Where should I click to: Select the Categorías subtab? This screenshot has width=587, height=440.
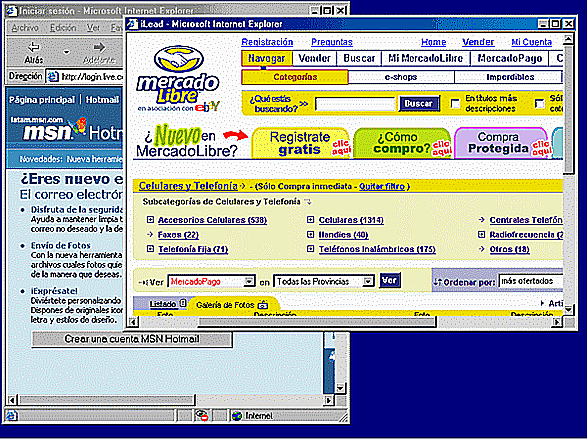[x=295, y=77]
